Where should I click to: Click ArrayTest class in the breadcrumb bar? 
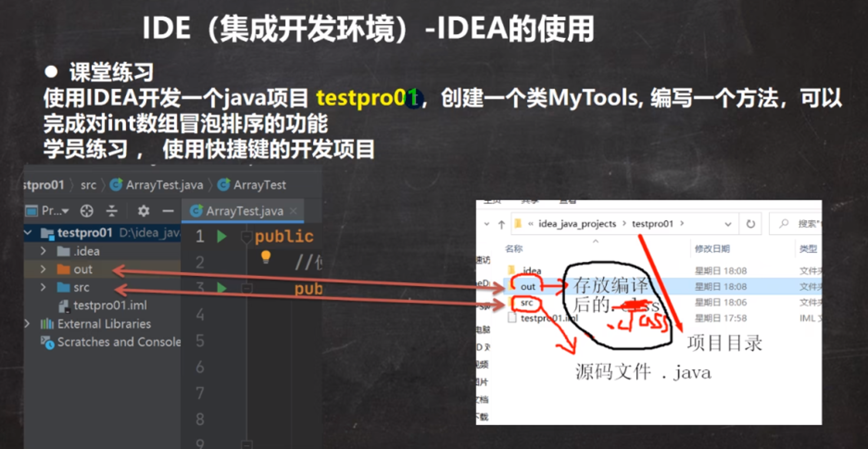[x=252, y=185]
